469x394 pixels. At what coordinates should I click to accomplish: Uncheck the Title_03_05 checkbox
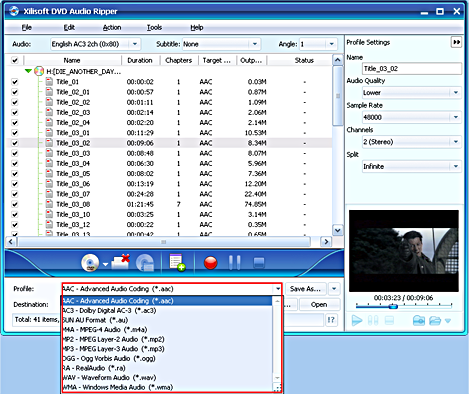tap(15, 174)
